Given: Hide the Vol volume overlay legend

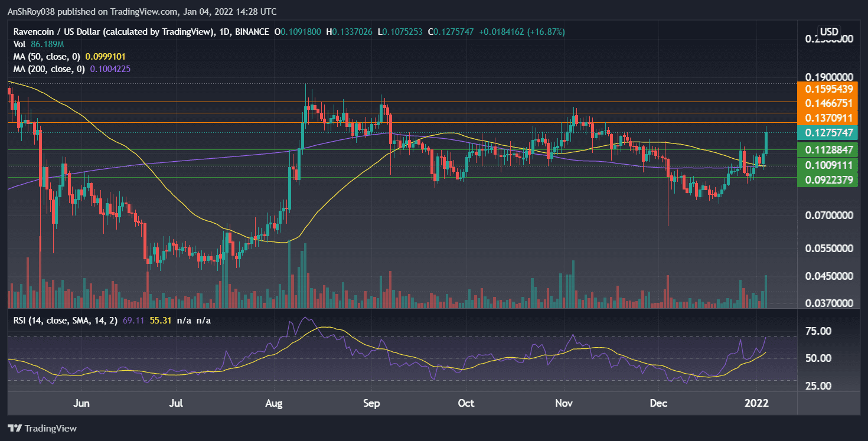Looking at the screenshot, I should click(x=21, y=44).
